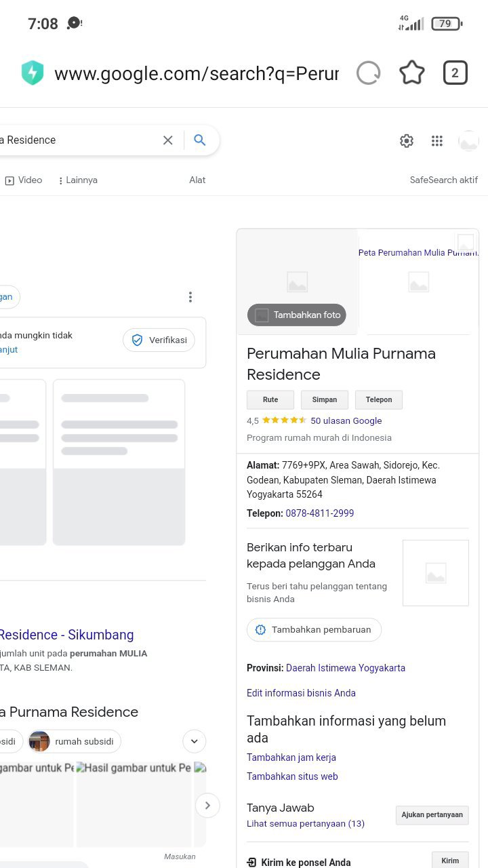Click the blue magnifier search icon

pyautogui.click(x=200, y=140)
